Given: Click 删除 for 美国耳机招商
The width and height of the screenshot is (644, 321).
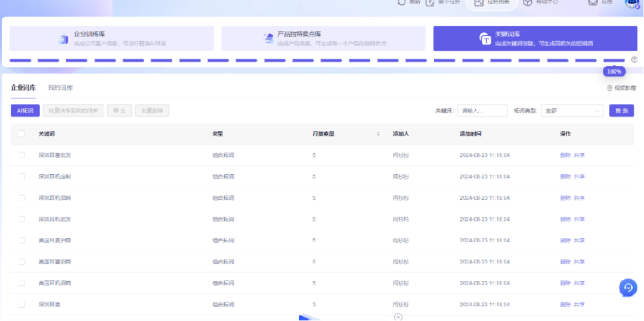Looking at the screenshot, I should tap(565, 283).
